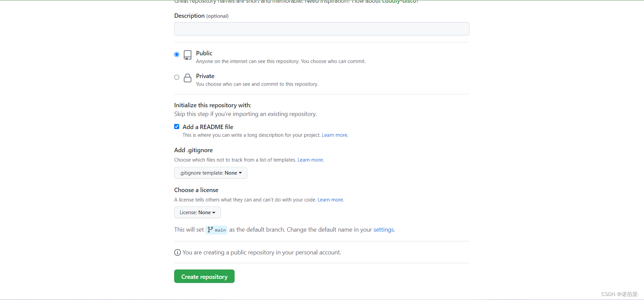644x300 pixels.
Task: Toggle the Add a README file checkbox
Action: 177,127
